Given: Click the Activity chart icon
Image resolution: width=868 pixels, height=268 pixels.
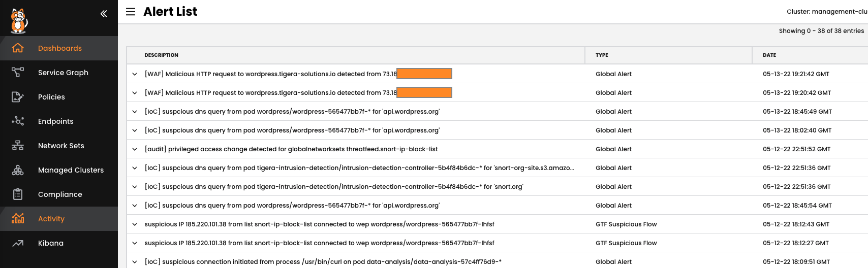Looking at the screenshot, I should point(18,219).
